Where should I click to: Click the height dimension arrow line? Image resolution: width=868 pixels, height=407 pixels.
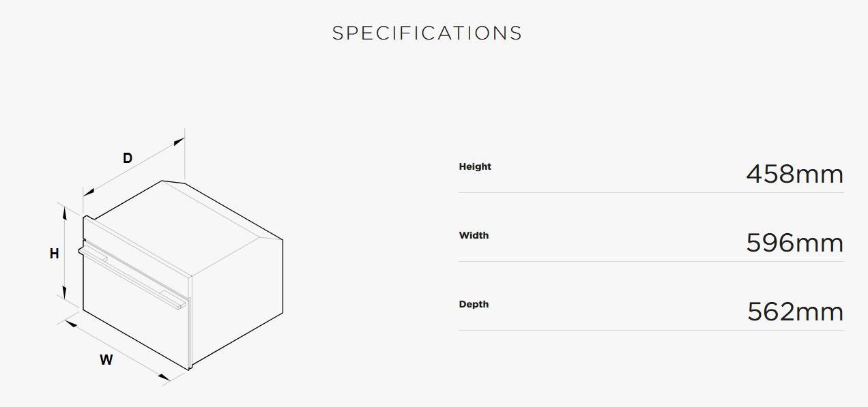(x=65, y=254)
